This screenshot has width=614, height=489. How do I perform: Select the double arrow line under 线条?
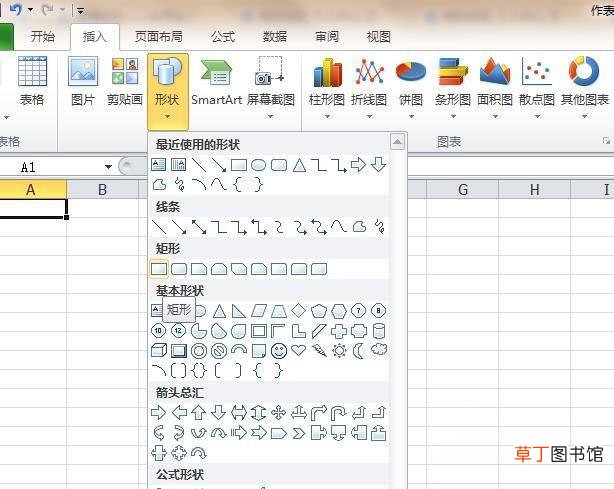(199, 227)
